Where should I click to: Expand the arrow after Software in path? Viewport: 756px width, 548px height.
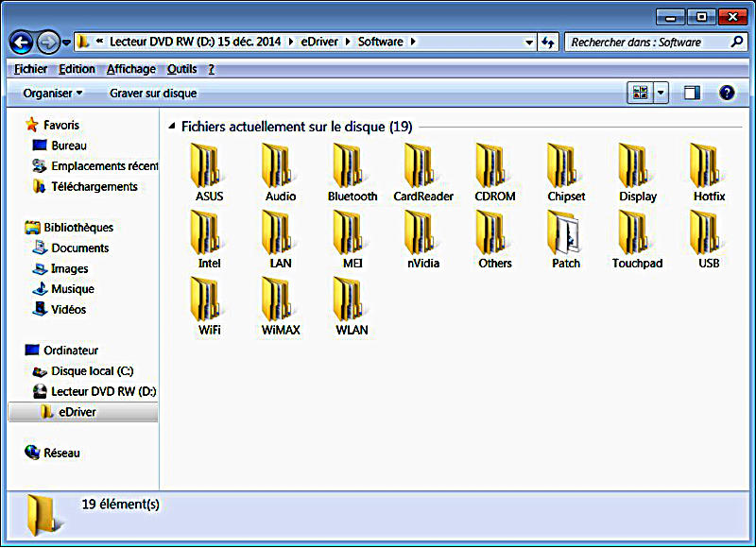413,42
